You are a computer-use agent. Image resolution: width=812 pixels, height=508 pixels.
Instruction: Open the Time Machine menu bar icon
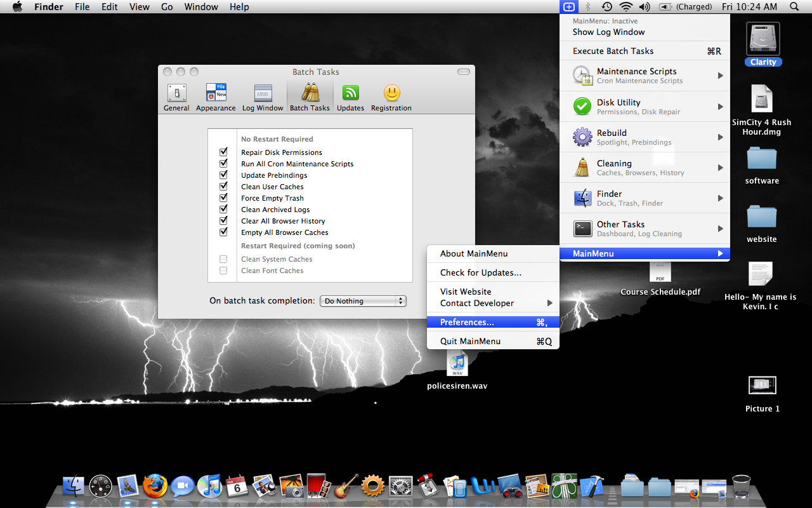606,7
